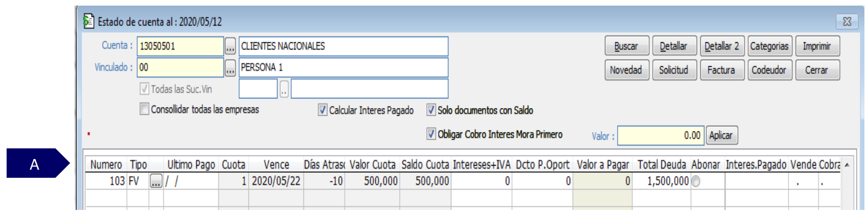Uncheck Solo documentos con Saldo
This screenshot has height=213, width=868.
pos(431,110)
